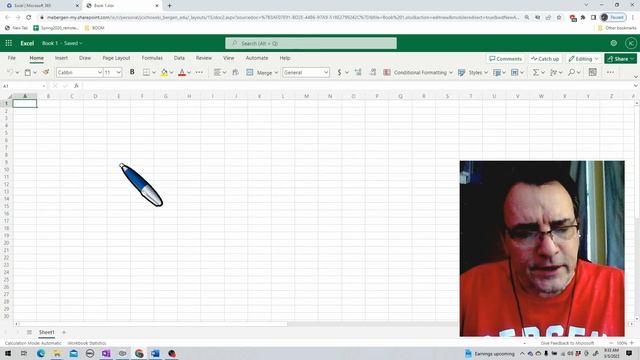Click the Merge cells icon
This screenshot has width=640, height=360.
coord(249,72)
